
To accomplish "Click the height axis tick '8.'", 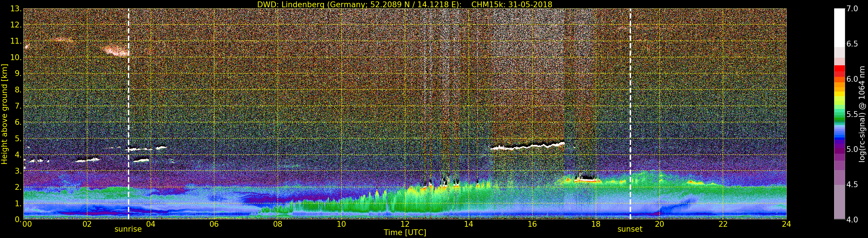I will coord(18,90).
